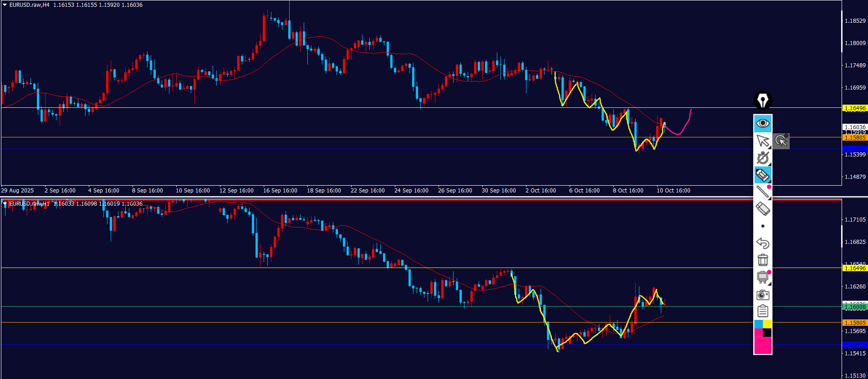Click the Epic Pen nib logo button
This screenshot has width=868, height=379.
point(763,101)
